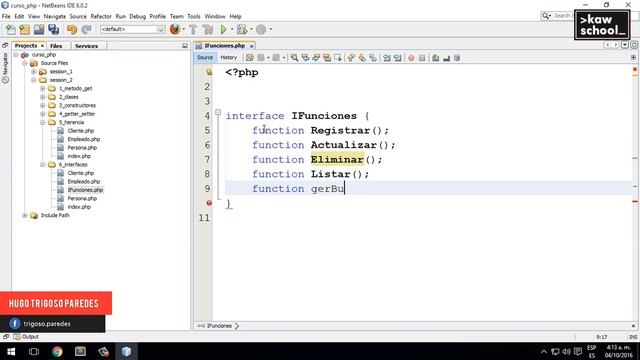Viewport: 640px width, 360px height.
Task: Click the Task View taskbar icon
Action: (34, 351)
